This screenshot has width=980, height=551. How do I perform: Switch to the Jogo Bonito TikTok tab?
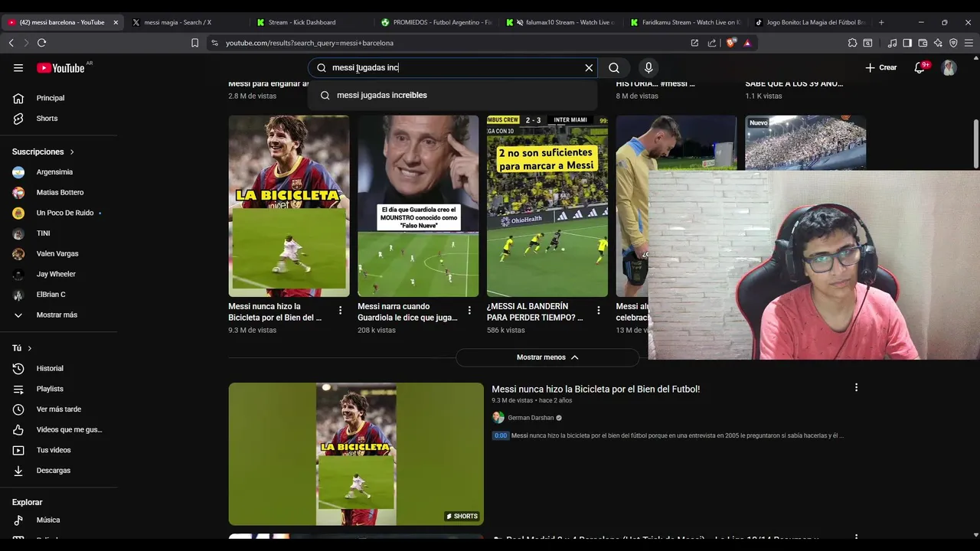point(811,22)
